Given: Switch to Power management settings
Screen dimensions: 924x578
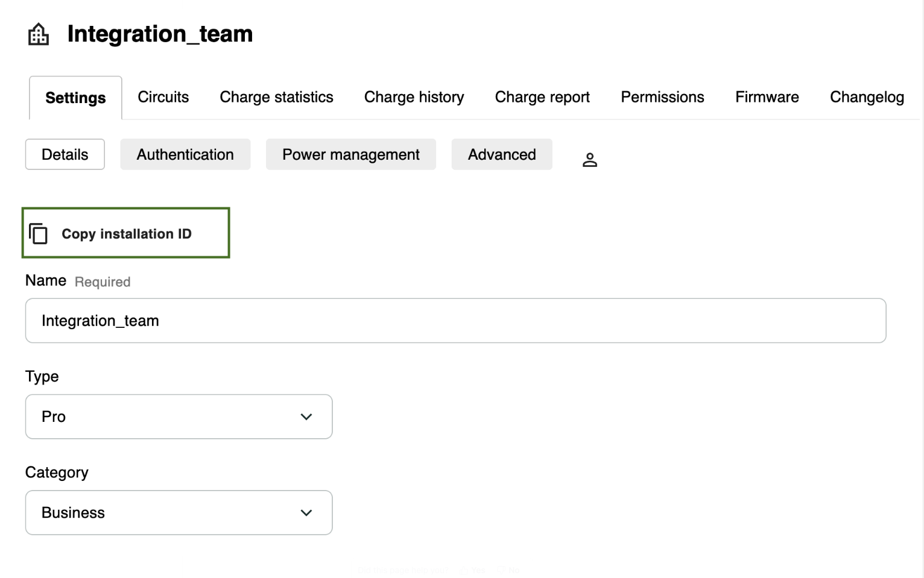Looking at the screenshot, I should click(x=350, y=154).
